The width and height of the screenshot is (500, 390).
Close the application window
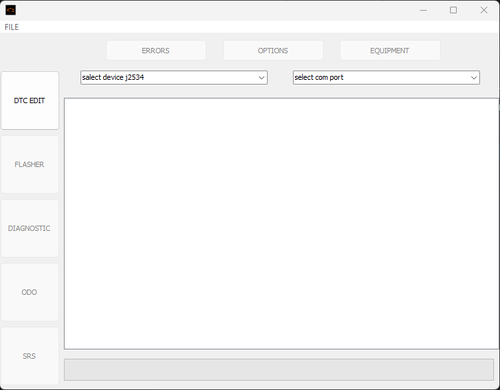point(484,10)
